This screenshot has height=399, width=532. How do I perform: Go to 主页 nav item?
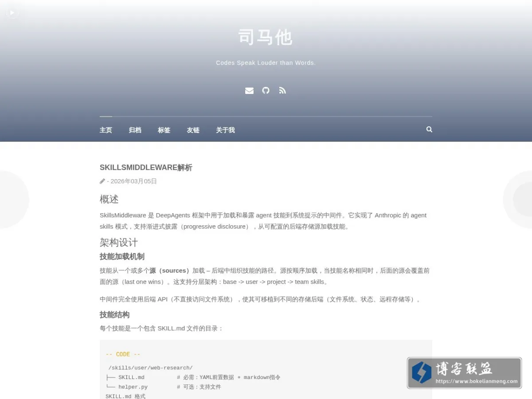tap(106, 130)
